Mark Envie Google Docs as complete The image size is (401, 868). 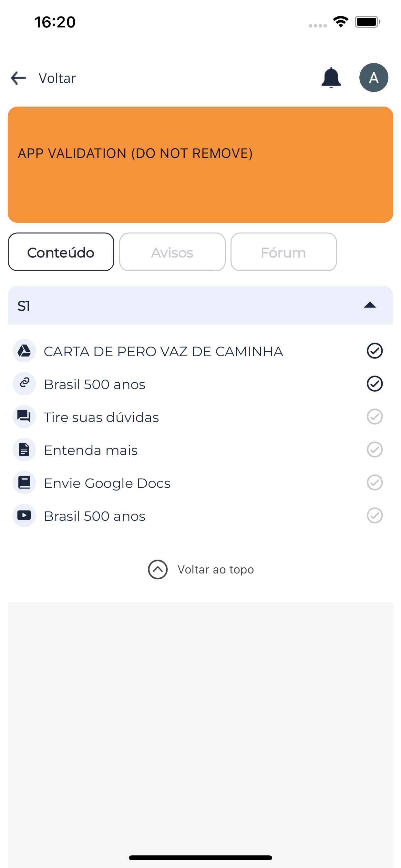tap(375, 482)
